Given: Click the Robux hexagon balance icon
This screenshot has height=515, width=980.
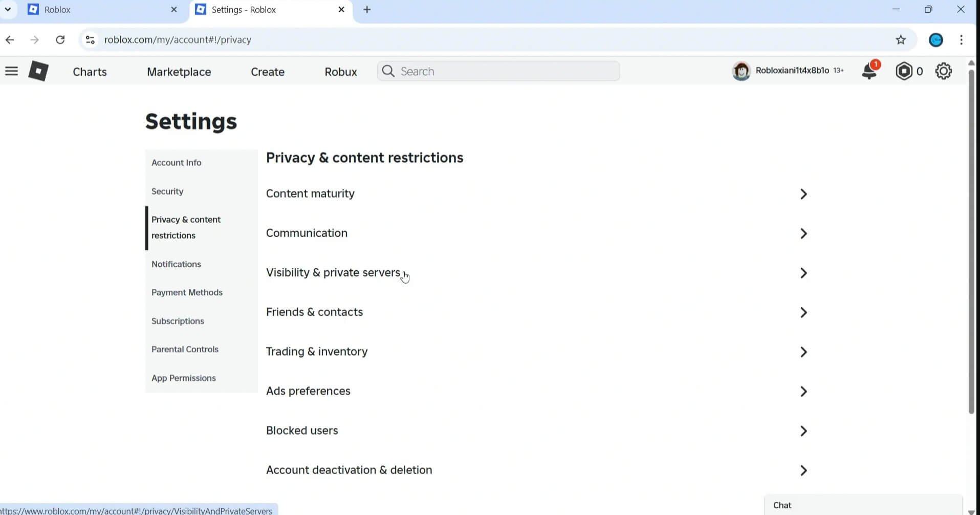Looking at the screenshot, I should [904, 71].
